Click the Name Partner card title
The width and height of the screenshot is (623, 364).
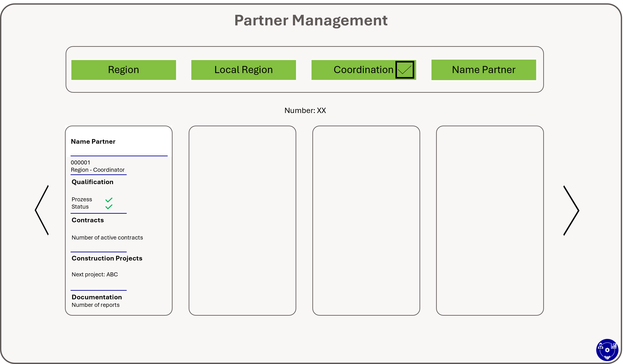(93, 141)
